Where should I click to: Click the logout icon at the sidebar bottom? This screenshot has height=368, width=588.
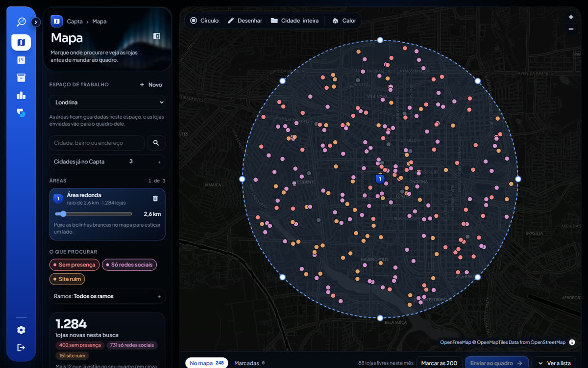(x=21, y=347)
